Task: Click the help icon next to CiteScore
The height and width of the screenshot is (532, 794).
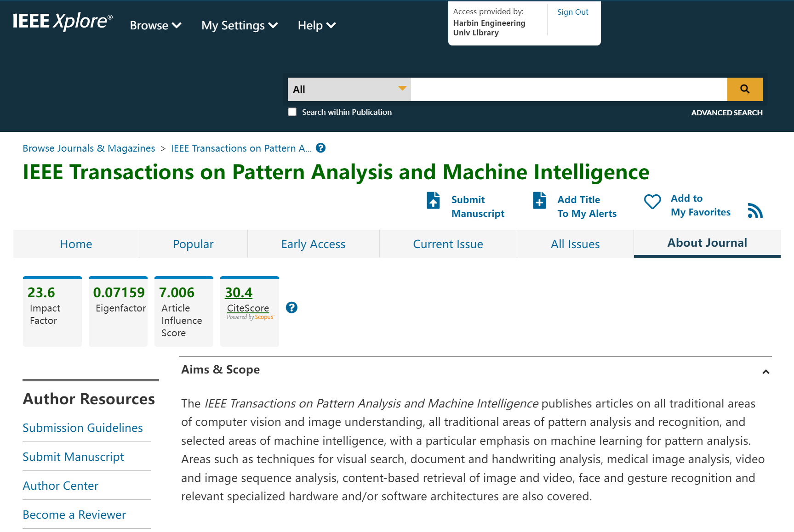Action: coord(291,308)
